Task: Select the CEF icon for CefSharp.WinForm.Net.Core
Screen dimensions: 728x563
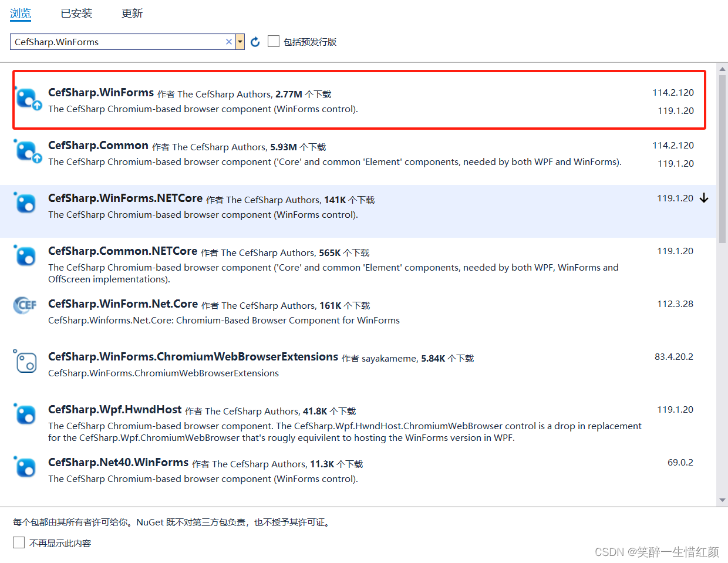Action: tap(24, 305)
